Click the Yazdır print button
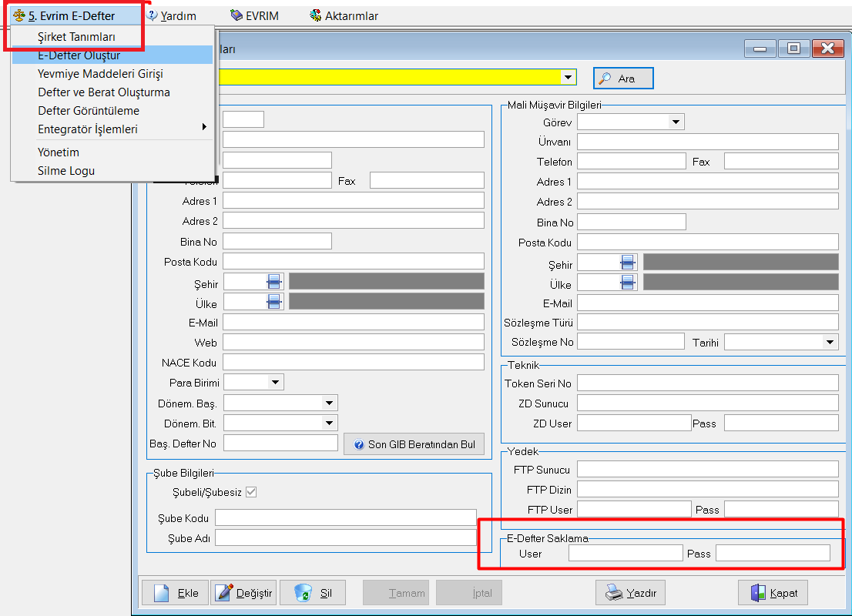852x616 pixels. point(630,593)
